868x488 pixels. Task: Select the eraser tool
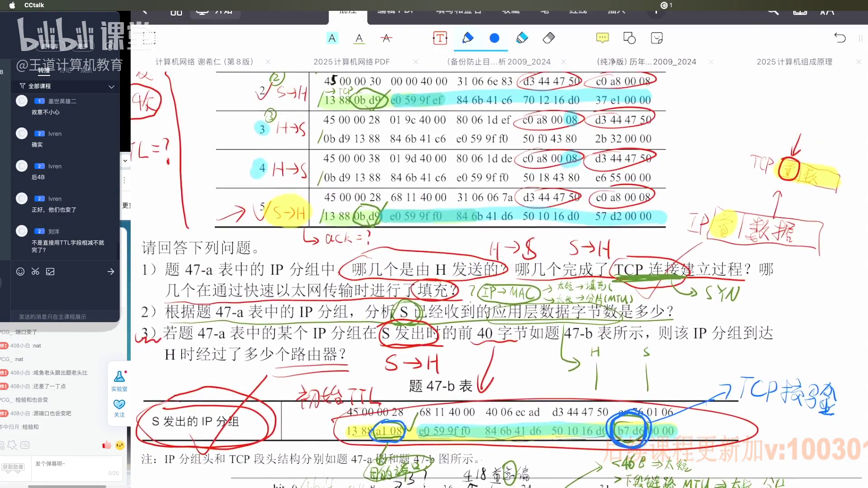click(549, 38)
